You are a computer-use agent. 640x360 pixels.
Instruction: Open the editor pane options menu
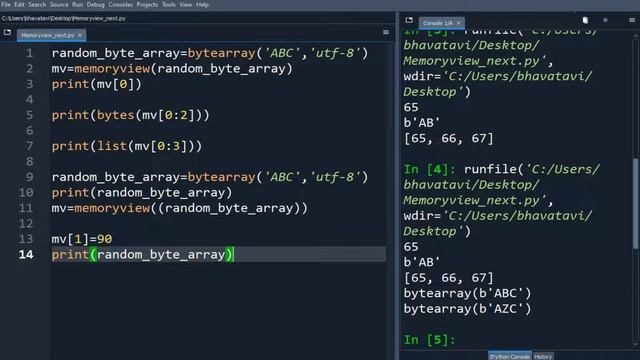click(x=386, y=32)
